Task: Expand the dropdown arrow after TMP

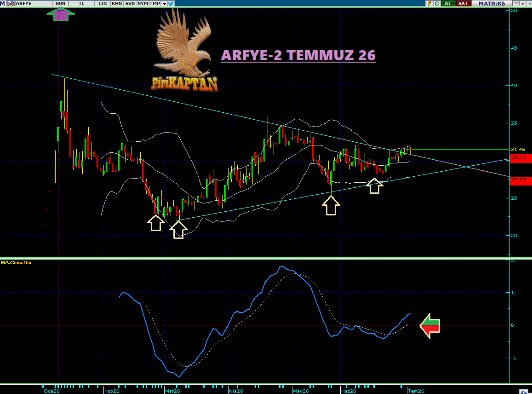Action: coord(164,3)
